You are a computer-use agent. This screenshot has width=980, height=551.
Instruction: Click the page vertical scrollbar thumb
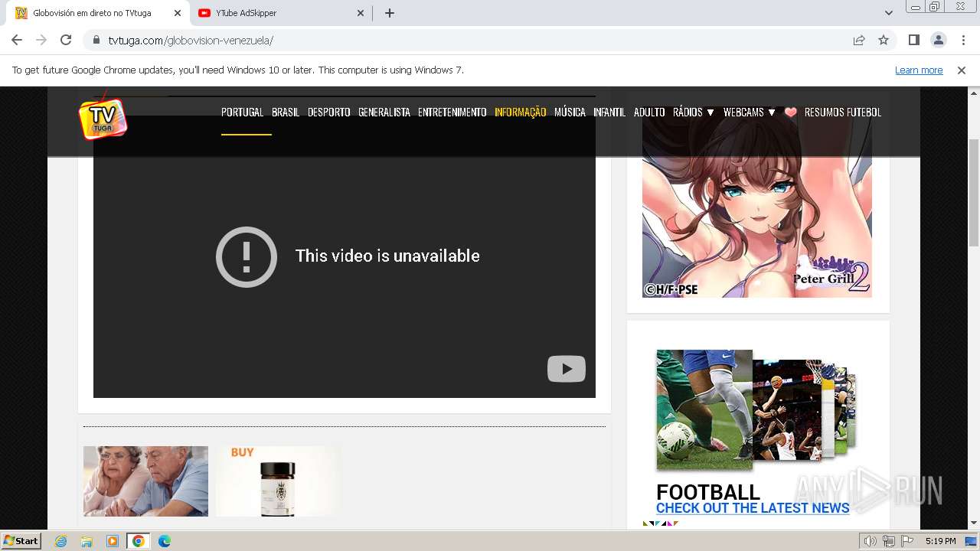point(974,193)
